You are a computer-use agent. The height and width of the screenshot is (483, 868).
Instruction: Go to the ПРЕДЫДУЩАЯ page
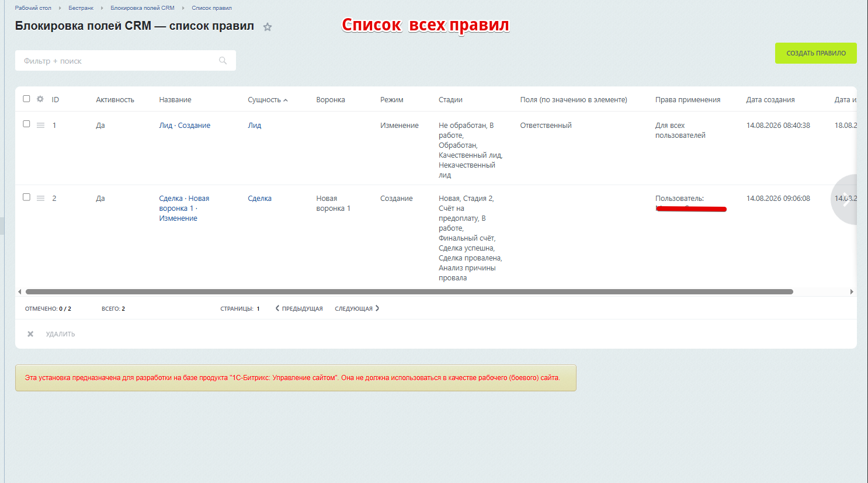tap(299, 308)
